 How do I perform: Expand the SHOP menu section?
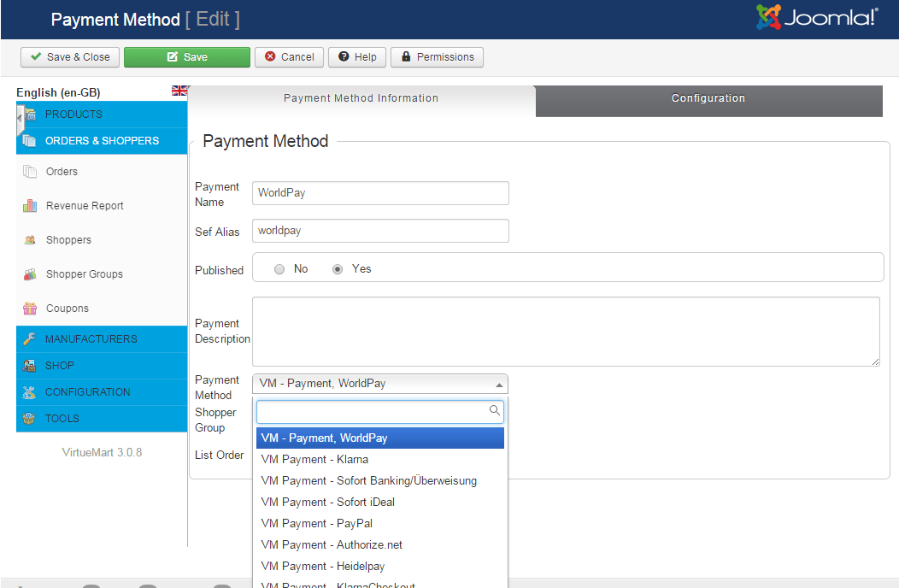(x=102, y=366)
